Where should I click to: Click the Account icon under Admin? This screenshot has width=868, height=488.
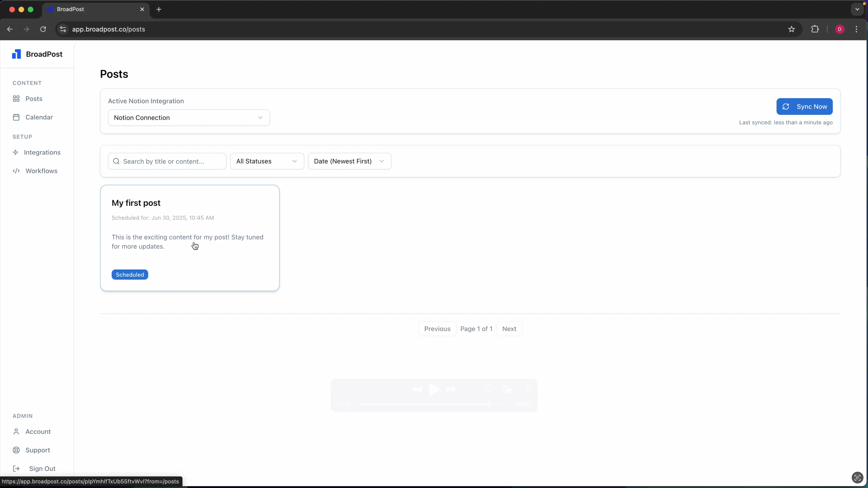pos(16,432)
